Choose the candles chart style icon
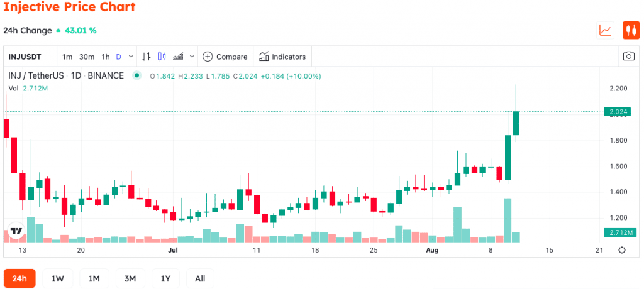644x289 pixels. pos(162,57)
